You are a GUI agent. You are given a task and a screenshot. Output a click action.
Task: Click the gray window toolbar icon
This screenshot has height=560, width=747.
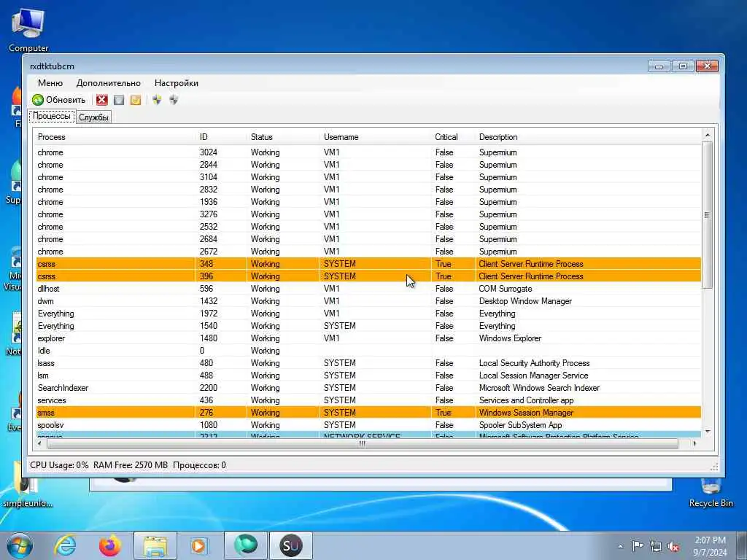119,99
